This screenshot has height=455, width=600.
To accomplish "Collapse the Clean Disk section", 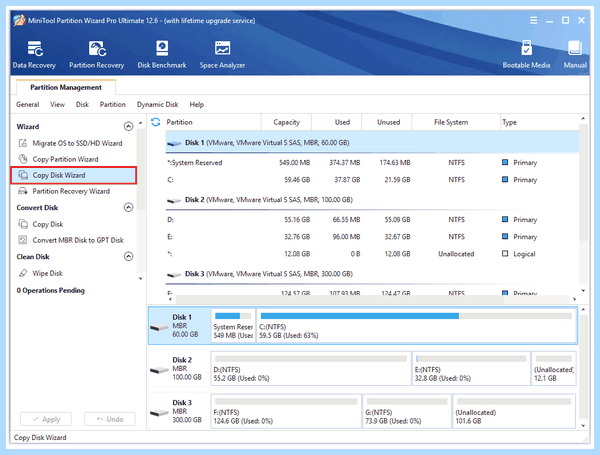I will tap(129, 256).
